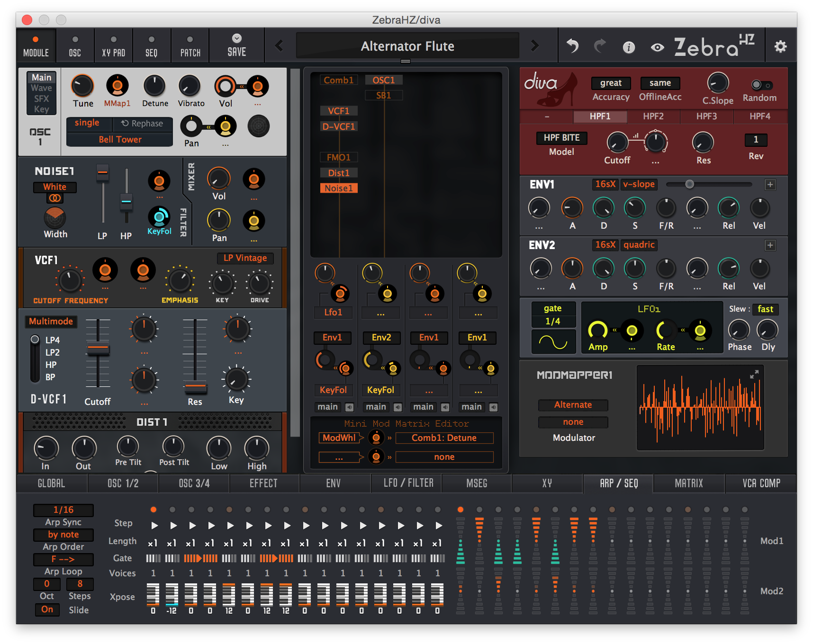The height and width of the screenshot is (644, 813).
Task: Click the Alternate mode in ModMapper1
Action: (573, 405)
